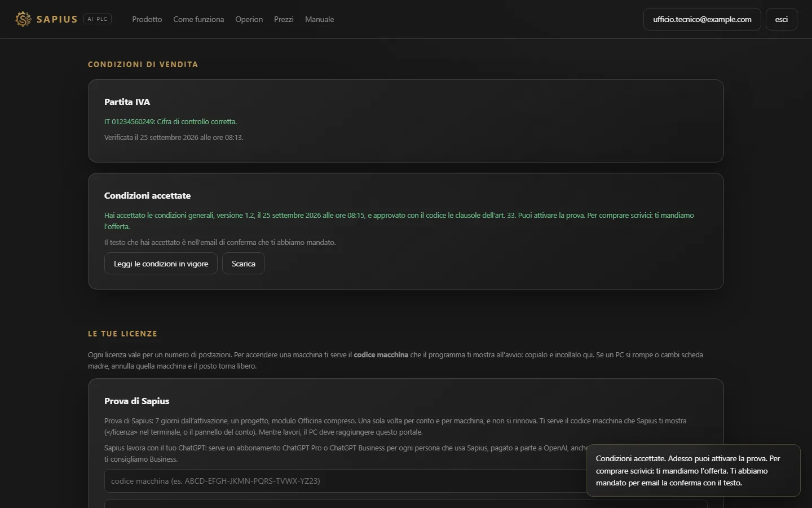Open the Manuale link
The width and height of the screenshot is (812, 508).
point(320,19)
